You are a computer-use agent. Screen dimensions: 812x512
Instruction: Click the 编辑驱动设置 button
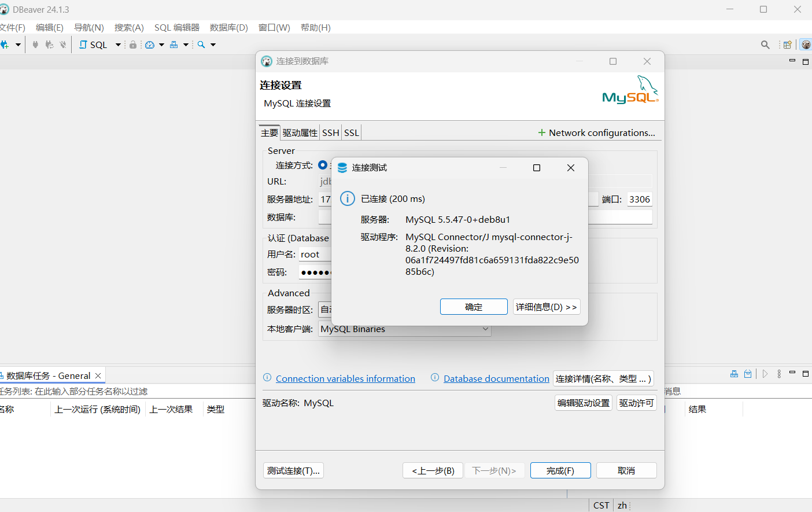[x=584, y=403]
